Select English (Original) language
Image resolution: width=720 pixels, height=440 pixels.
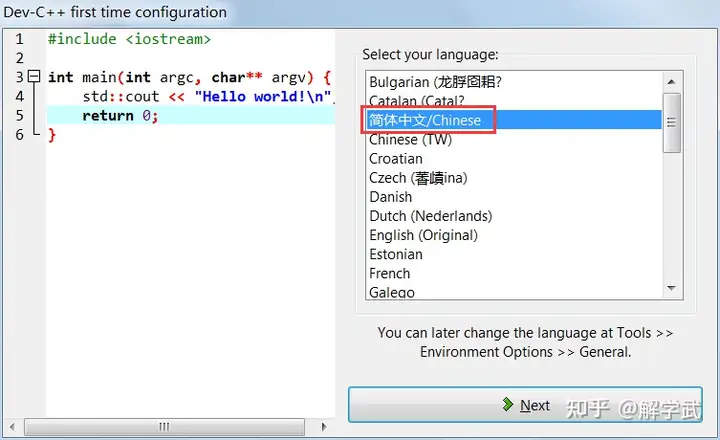point(514,235)
